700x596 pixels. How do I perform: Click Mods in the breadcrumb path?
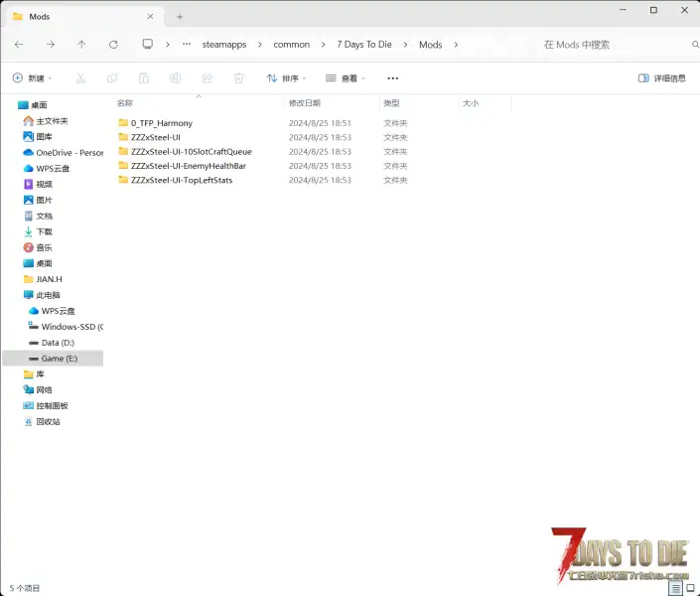(430, 45)
